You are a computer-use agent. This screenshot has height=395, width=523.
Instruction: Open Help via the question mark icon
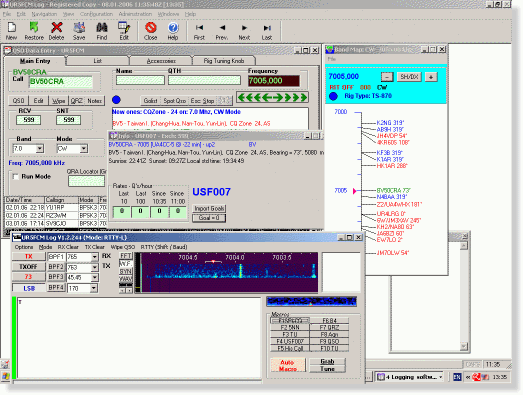coord(173,27)
